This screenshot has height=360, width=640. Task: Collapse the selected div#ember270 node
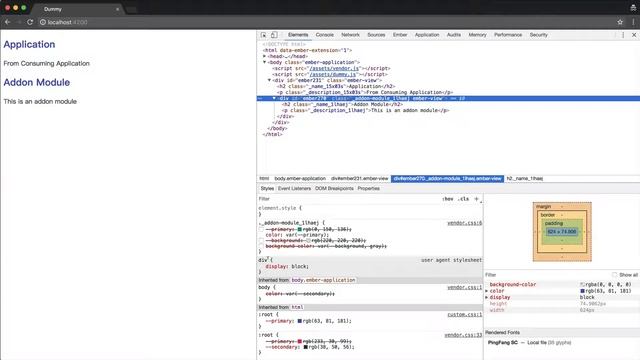click(x=274, y=98)
